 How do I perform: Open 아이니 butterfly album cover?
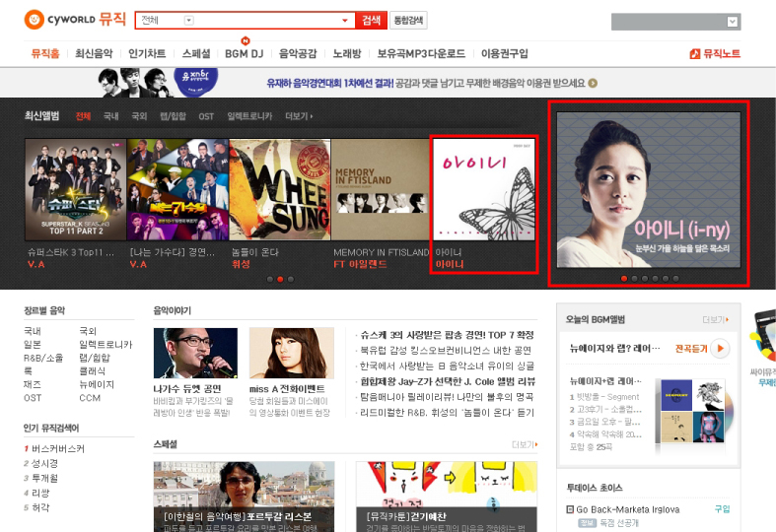[484, 189]
